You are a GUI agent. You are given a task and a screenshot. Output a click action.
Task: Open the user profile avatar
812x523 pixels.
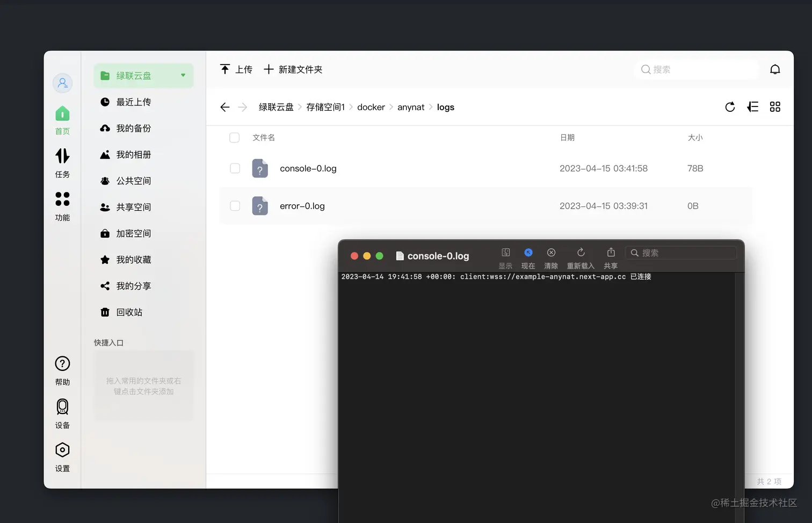[x=62, y=83]
